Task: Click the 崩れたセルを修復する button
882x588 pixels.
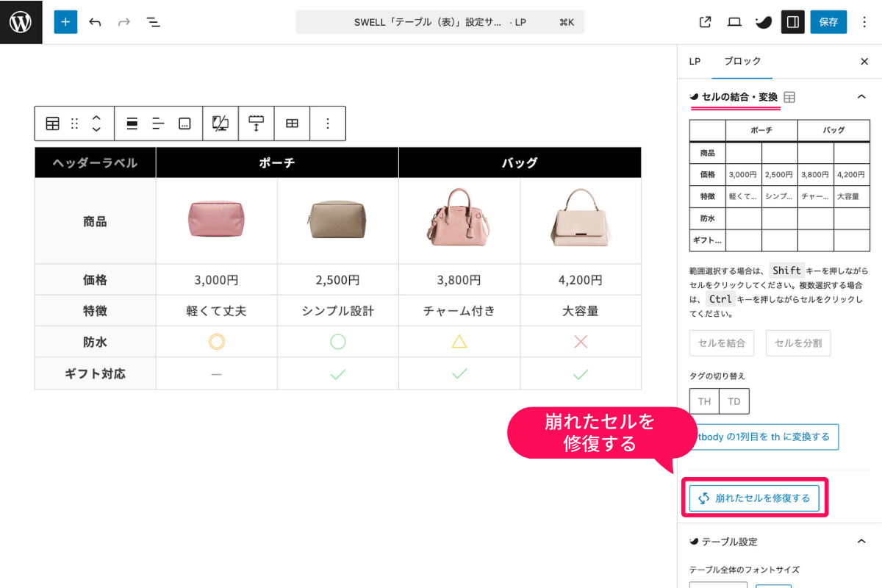Action: (755, 498)
